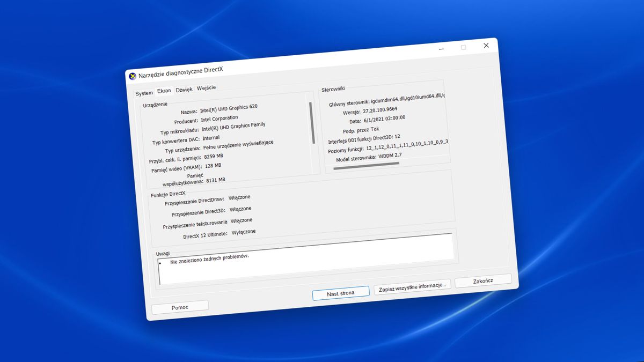The height and width of the screenshot is (362, 644).
Task: Select the Wejście tab
Action: coord(207,87)
